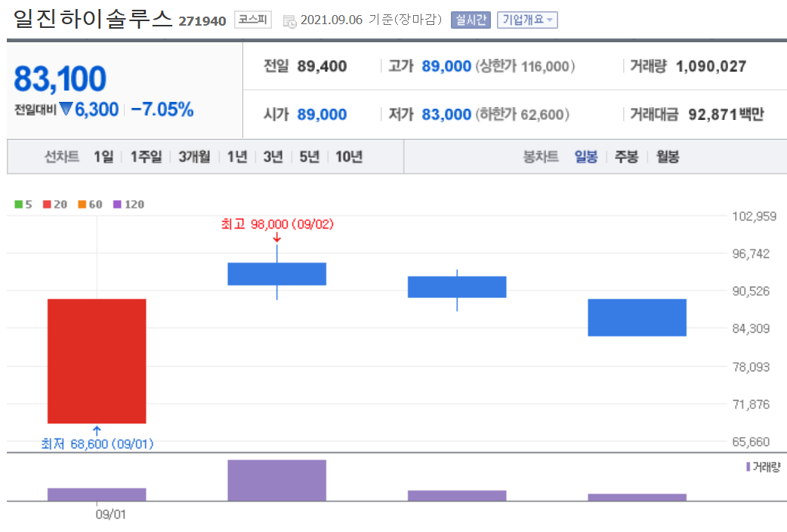The image size is (787, 532).
Task: Switch to the 1년 line chart
Action: [x=237, y=157]
